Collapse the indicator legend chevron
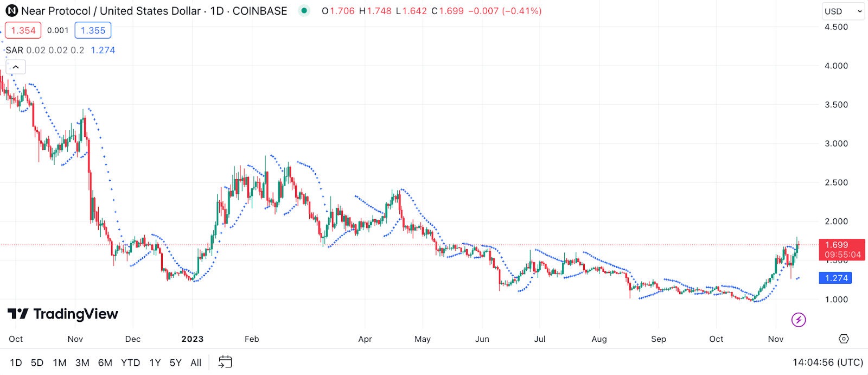The height and width of the screenshot is (375, 868). 16,67
